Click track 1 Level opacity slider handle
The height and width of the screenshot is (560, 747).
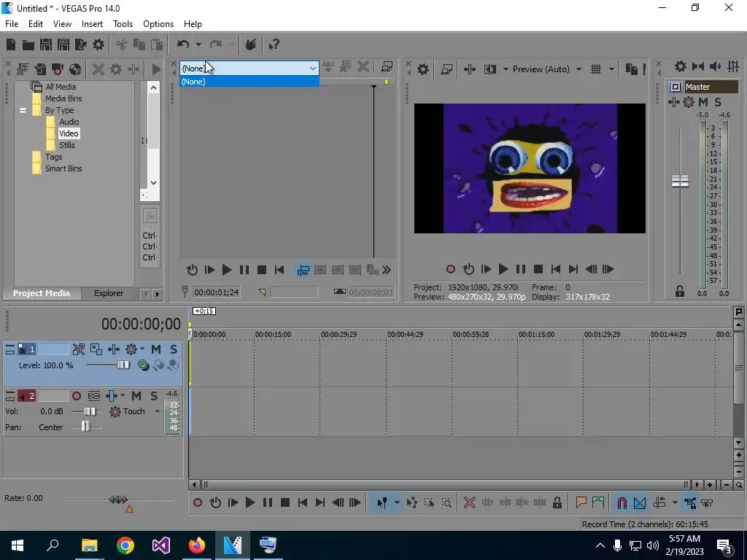tap(123, 365)
